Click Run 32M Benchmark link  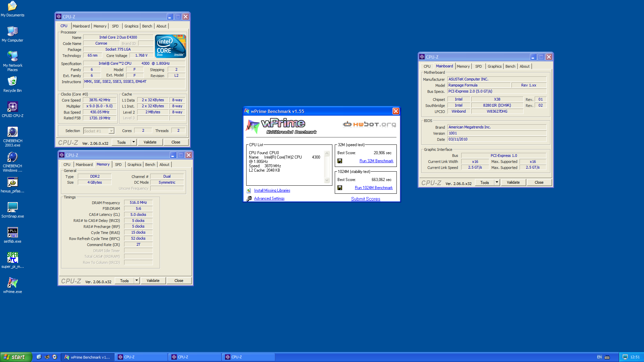point(376,161)
